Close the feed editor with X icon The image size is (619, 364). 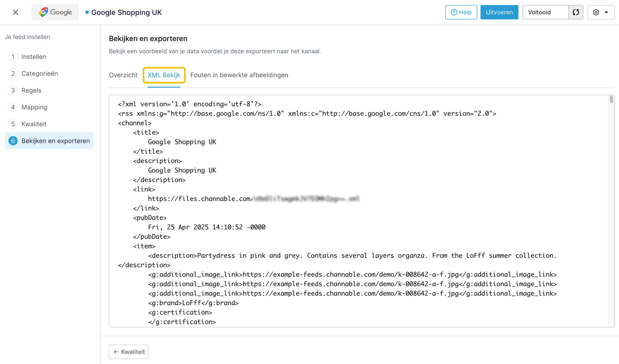coord(16,12)
